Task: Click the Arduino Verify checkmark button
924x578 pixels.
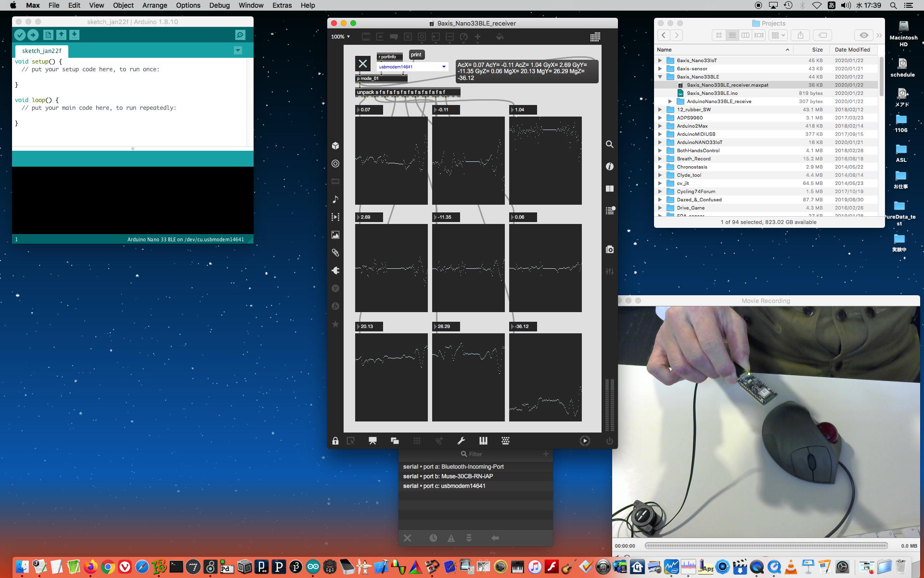Action: tap(20, 35)
